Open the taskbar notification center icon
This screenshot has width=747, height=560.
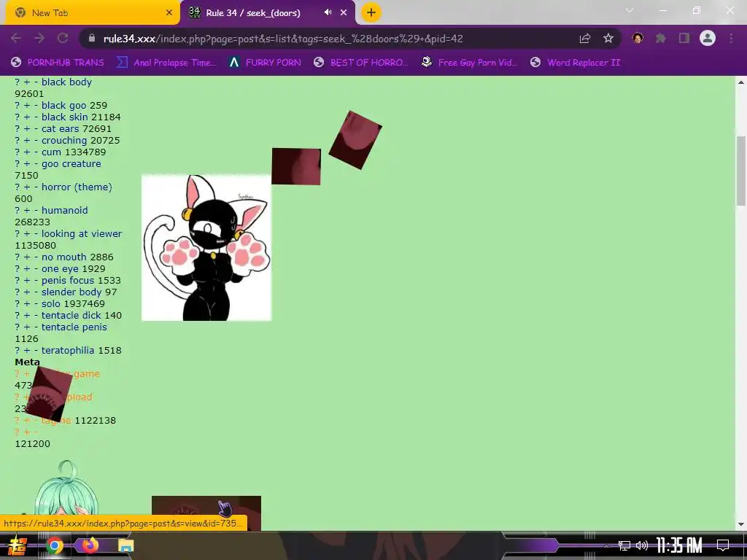[x=723, y=545]
